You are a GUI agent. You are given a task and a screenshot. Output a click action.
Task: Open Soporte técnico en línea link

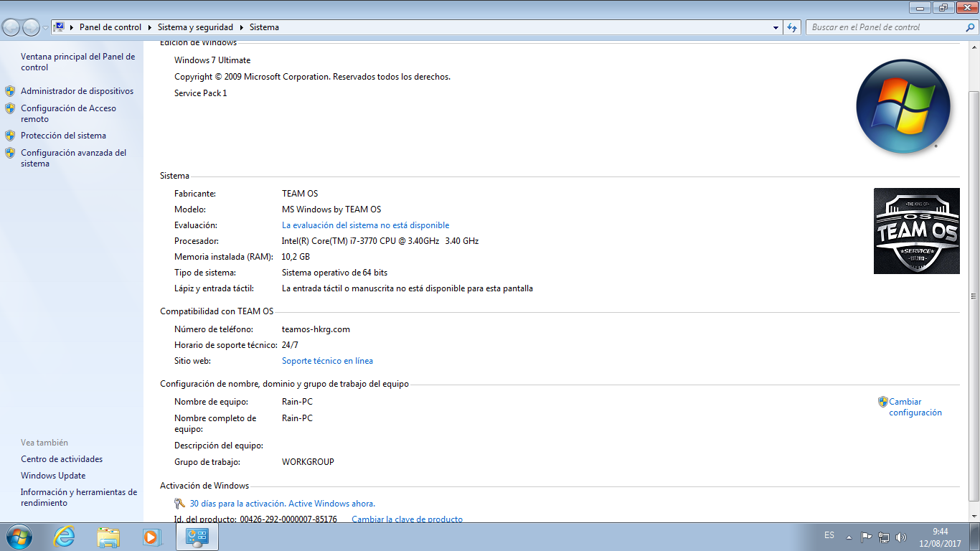(327, 361)
